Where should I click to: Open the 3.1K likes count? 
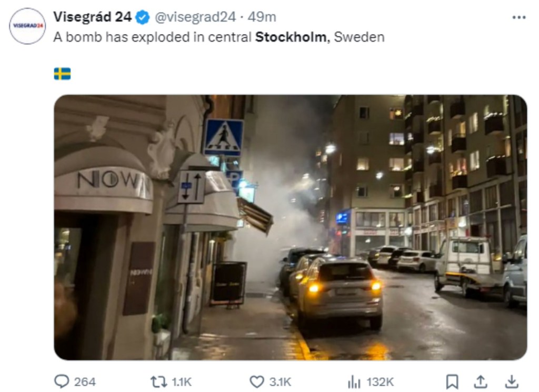(280, 382)
